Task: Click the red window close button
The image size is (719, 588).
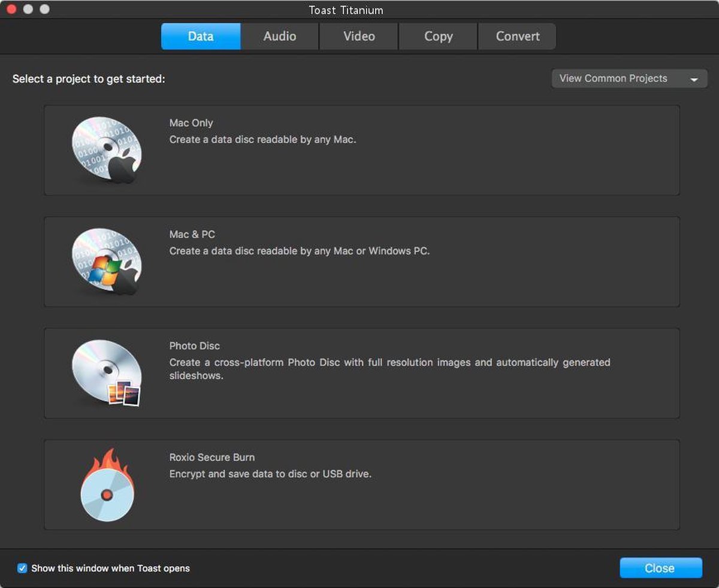Action: click(x=11, y=10)
